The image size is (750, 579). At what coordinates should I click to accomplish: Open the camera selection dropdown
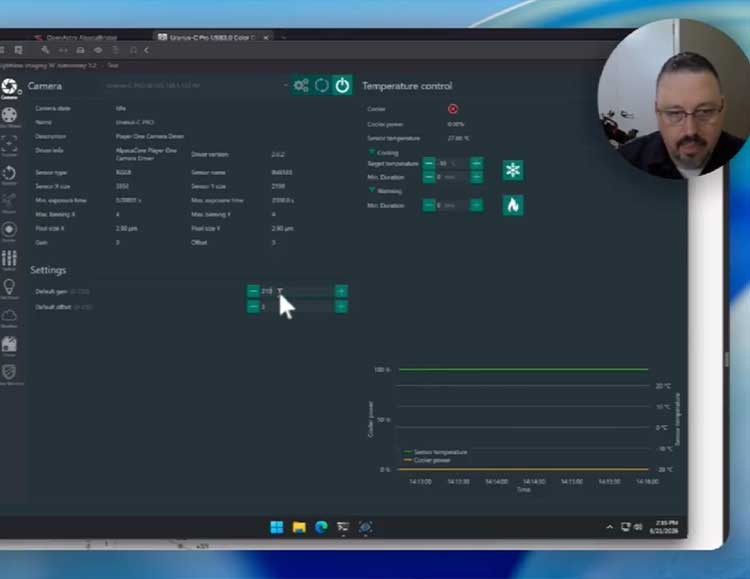(x=286, y=86)
